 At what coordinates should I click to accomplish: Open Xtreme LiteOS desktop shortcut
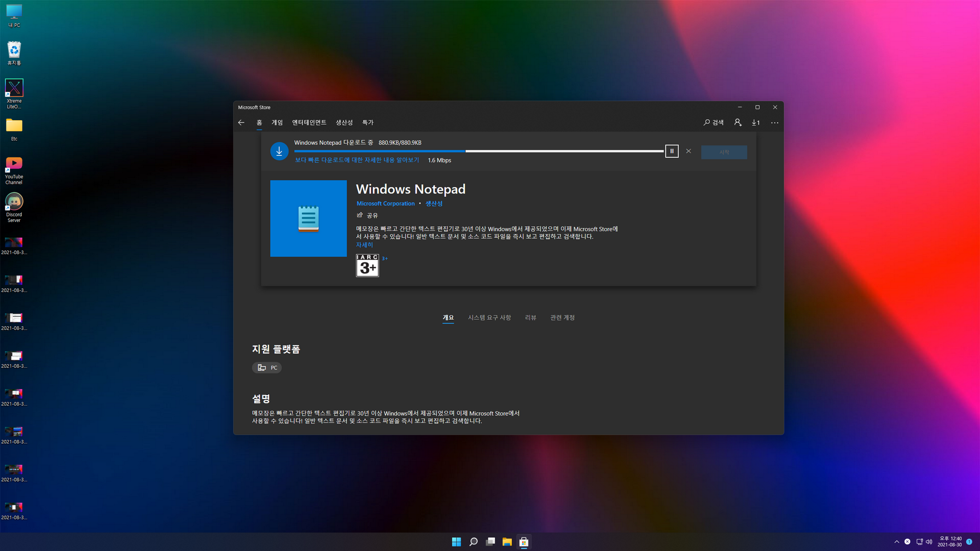tap(14, 93)
